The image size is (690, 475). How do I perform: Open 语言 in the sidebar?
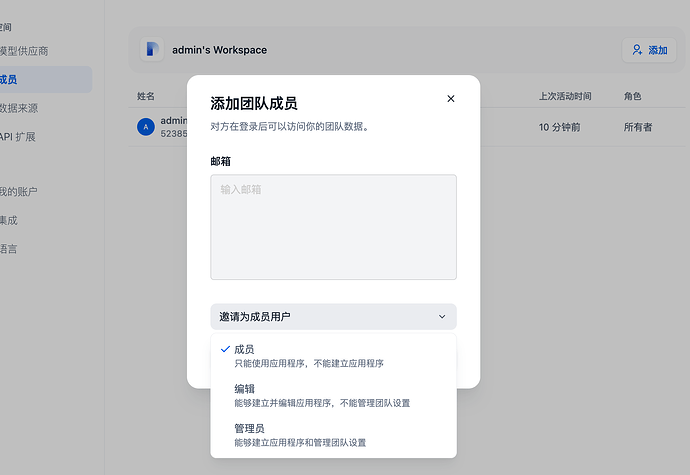point(9,249)
